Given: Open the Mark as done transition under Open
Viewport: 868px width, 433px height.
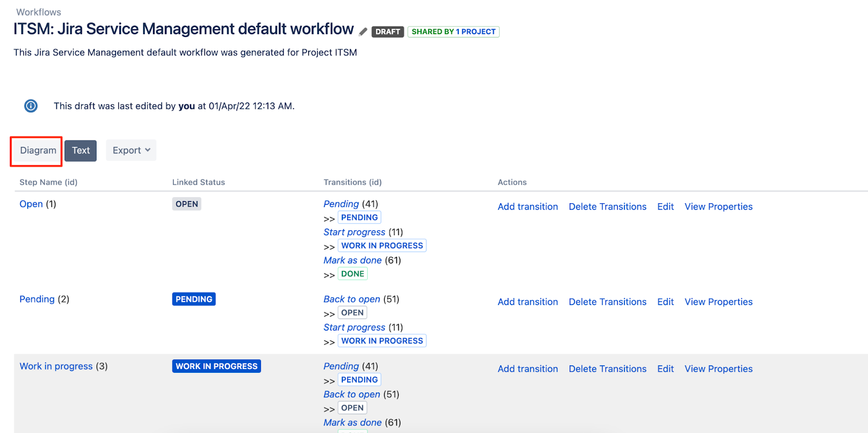Looking at the screenshot, I should [x=353, y=260].
